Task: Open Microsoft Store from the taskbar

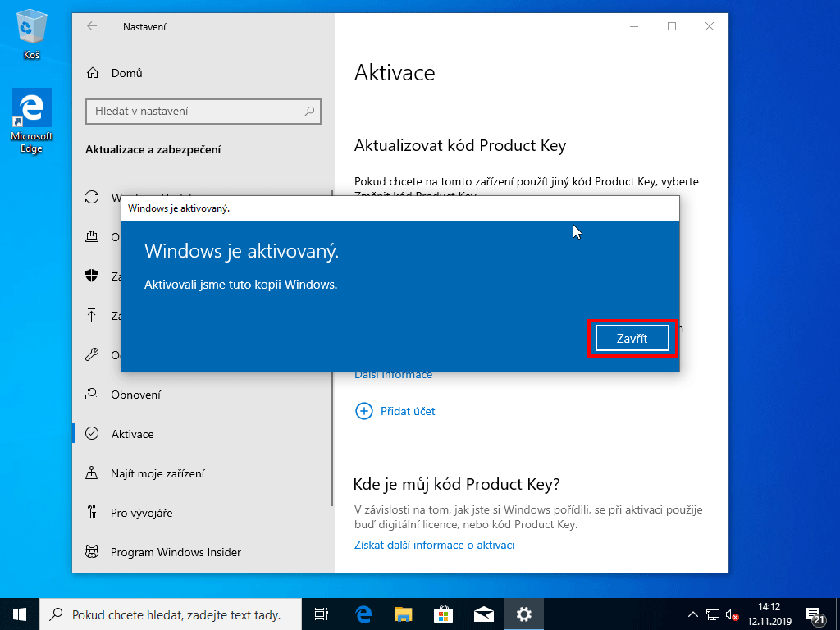Action: (443, 614)
